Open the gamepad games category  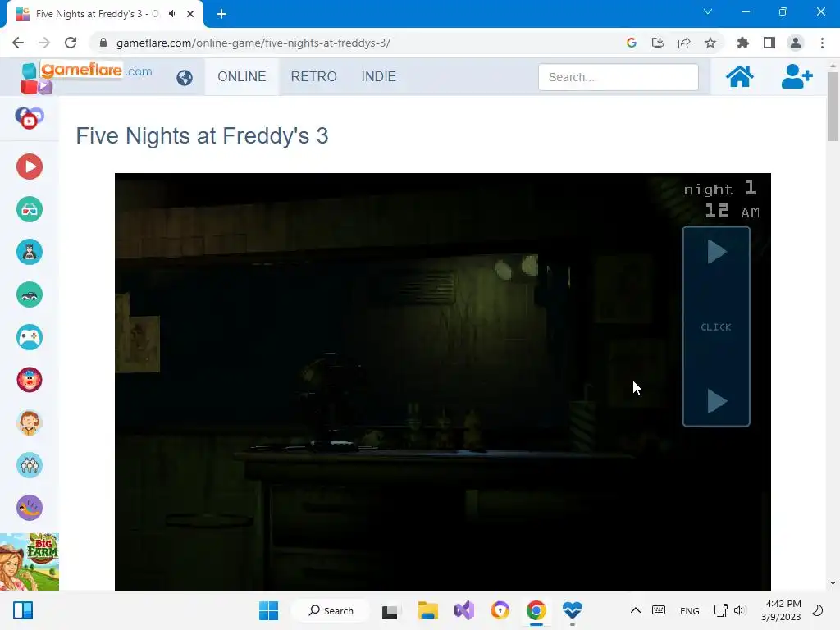click(x=30, y=337)
